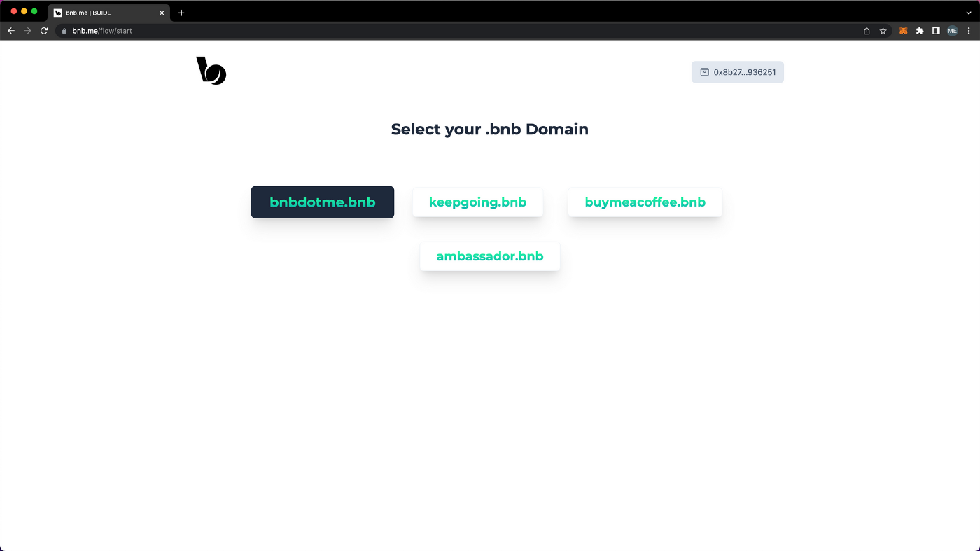Open the browser Extensions puzzle icon

[x=920, y=31]
